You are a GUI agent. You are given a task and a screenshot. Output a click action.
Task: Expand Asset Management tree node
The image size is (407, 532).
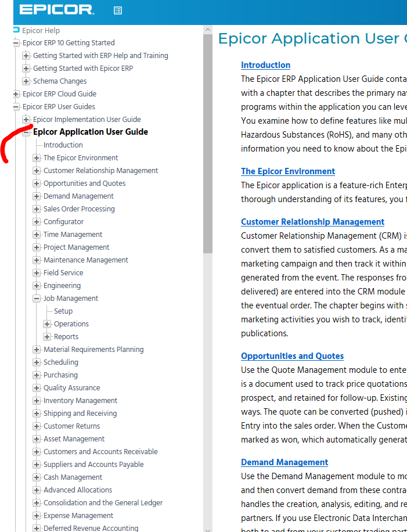[37, 439]
